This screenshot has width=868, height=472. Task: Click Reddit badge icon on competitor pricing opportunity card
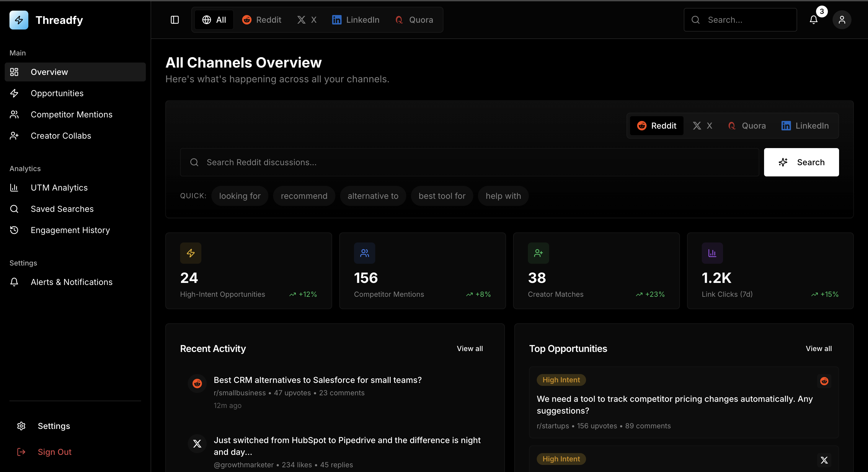(x=824, y=381)
